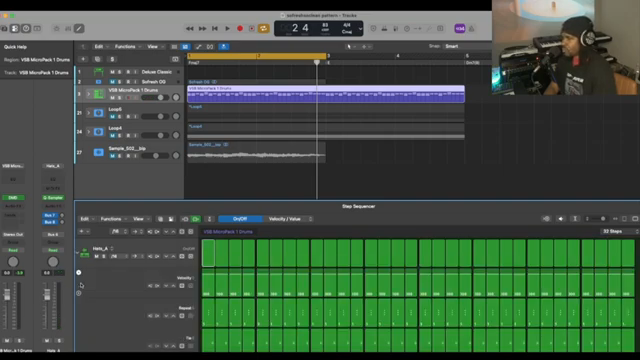
Task: Open the Smart Controls dial icon
Action: pyautogui.click(x=57, y=29)
